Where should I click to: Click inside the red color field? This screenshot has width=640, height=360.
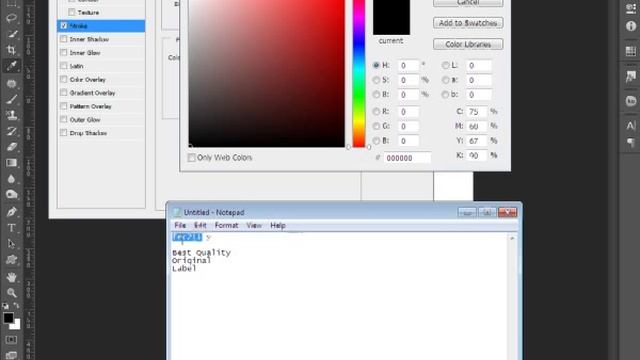coord(267,73)
